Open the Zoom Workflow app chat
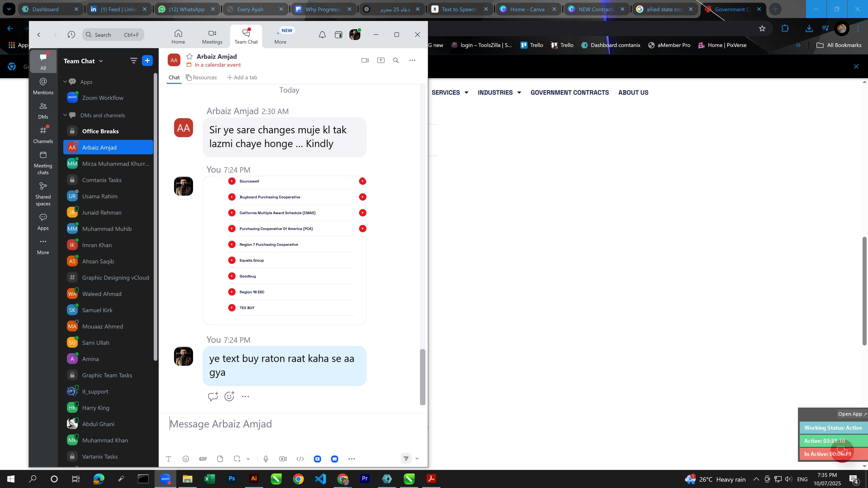This screenshot has width=868, height=488. (x=108, y=98)
